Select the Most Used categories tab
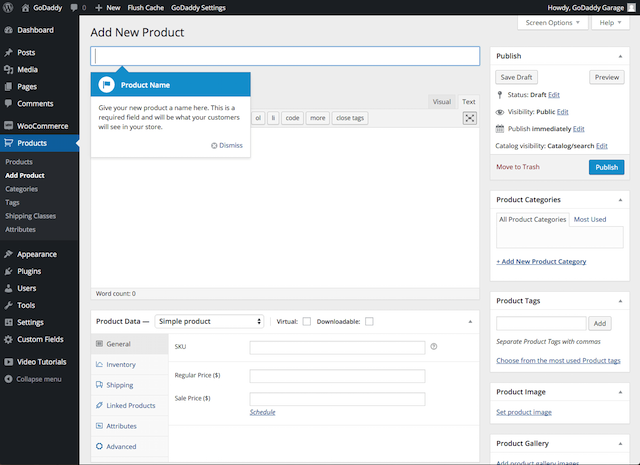640x465 pixels. (x=590, y=219)
